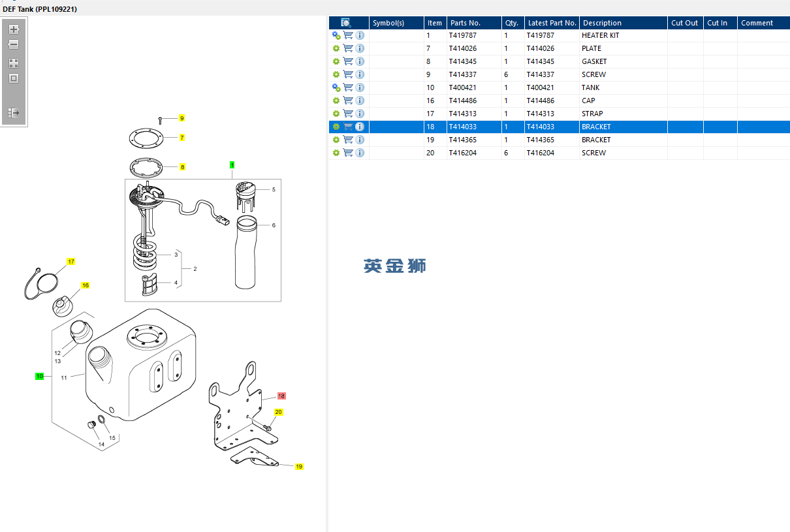Viewport: 790px width, 532px height.
Task: Click the STRAP description cell
Action: tap(624, 114)
